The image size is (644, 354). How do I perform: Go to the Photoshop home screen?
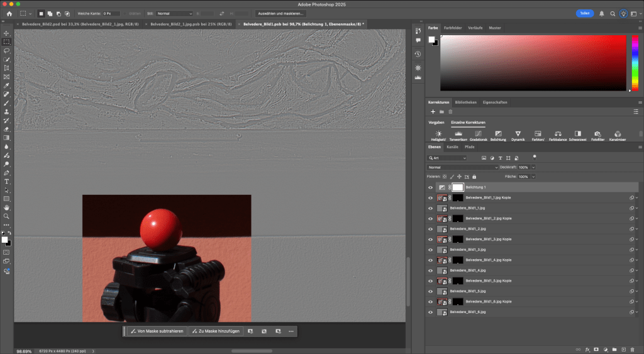point(9,13)
